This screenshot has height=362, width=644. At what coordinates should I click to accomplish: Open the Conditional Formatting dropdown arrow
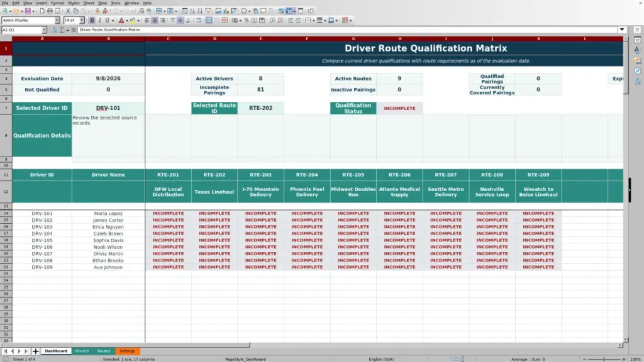point(351,21)
